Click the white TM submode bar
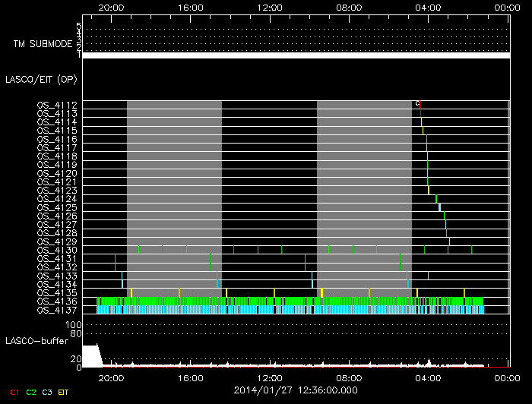This screenshot has width=532, height=404. click(296, 55)
